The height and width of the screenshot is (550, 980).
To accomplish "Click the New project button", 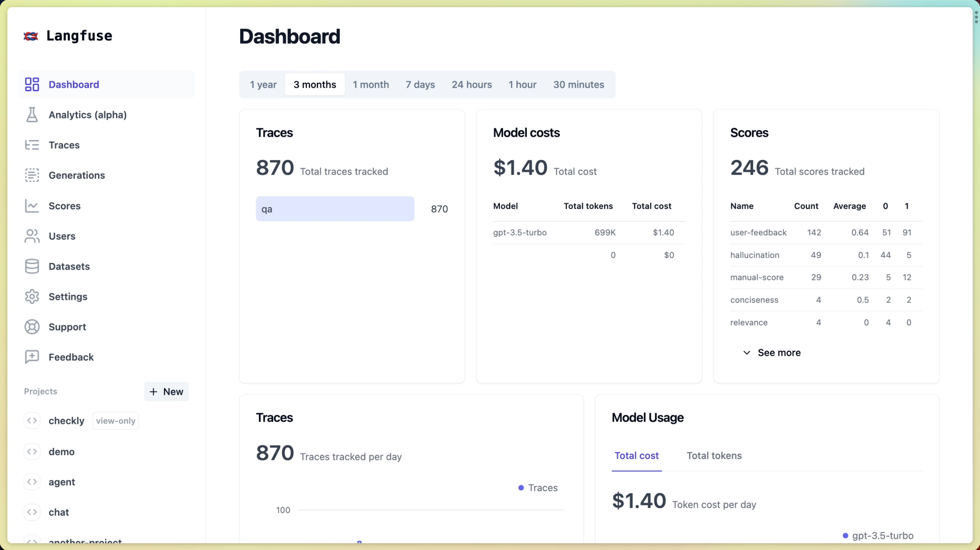I will click(x=166, y=391).
